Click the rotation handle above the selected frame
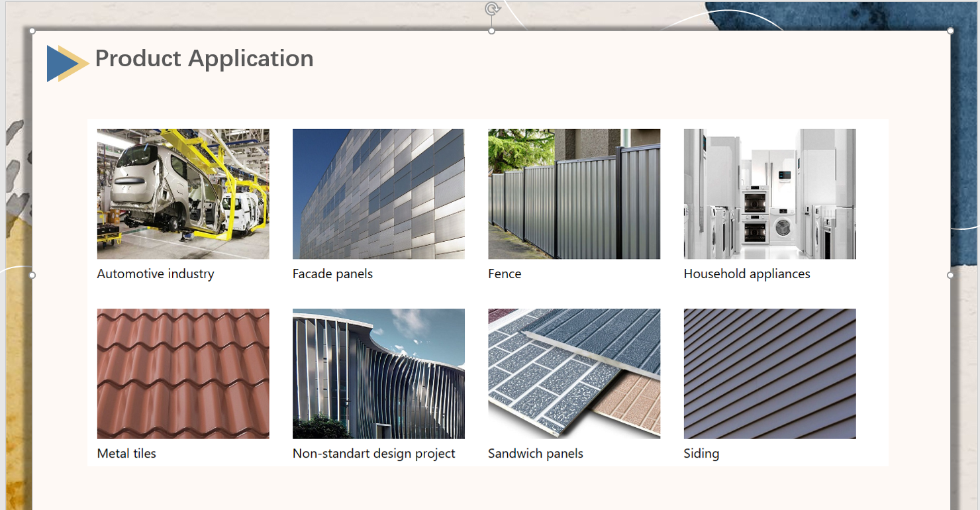 pos(491,9)
